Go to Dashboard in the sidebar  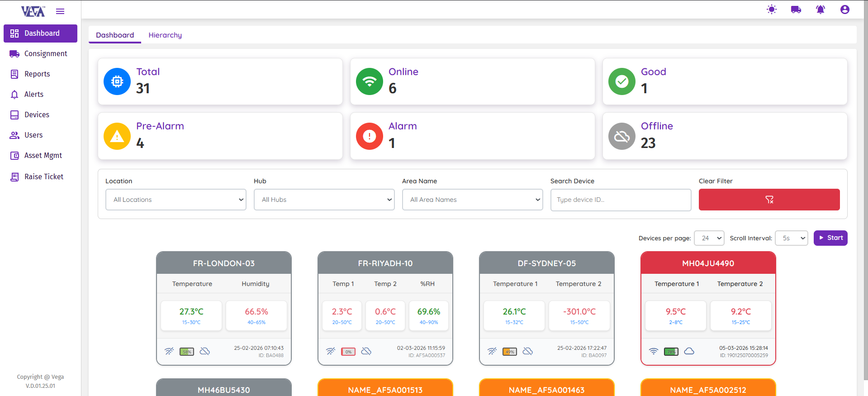click(40, 33)
